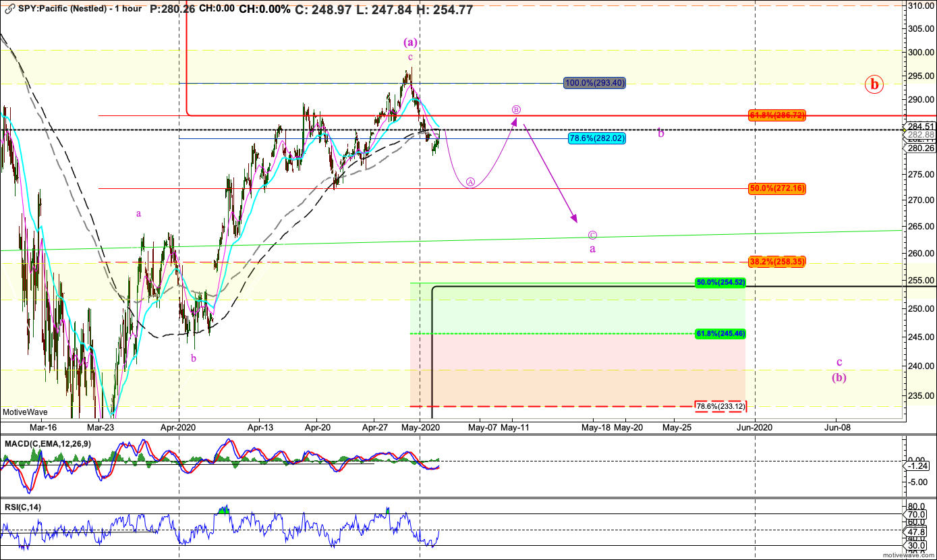Select the 61.8%(286.72) retracement label
This screenshot has height=560, width=937.
(x=777, y=115)
